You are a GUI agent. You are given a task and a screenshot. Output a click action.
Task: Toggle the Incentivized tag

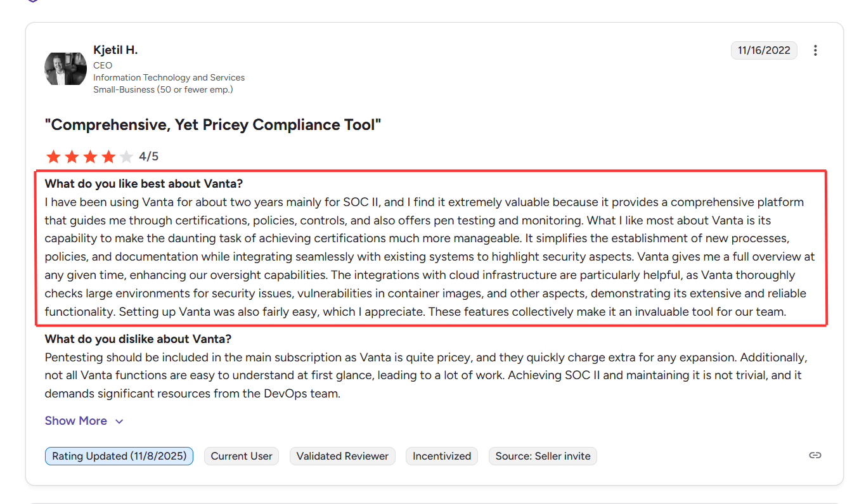(442, 456)
